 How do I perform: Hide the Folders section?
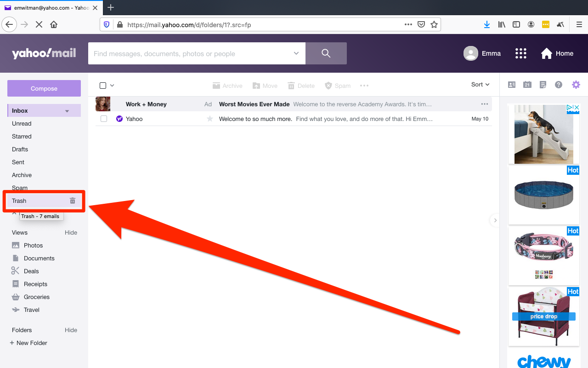71,330
